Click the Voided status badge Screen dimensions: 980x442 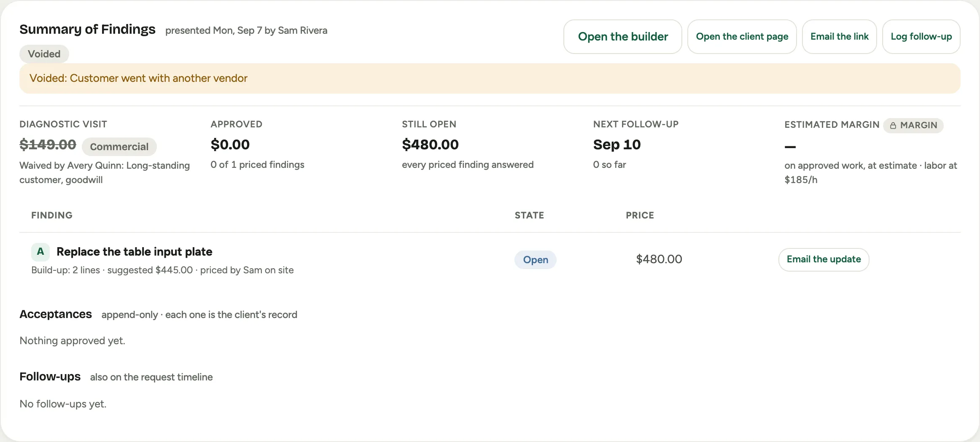pos(44,54)
